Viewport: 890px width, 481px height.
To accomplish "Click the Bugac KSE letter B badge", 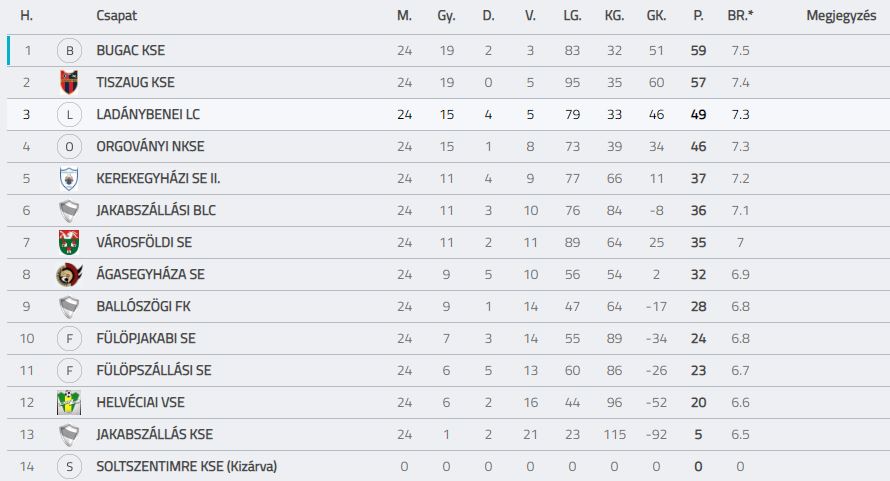I will 69,51.
